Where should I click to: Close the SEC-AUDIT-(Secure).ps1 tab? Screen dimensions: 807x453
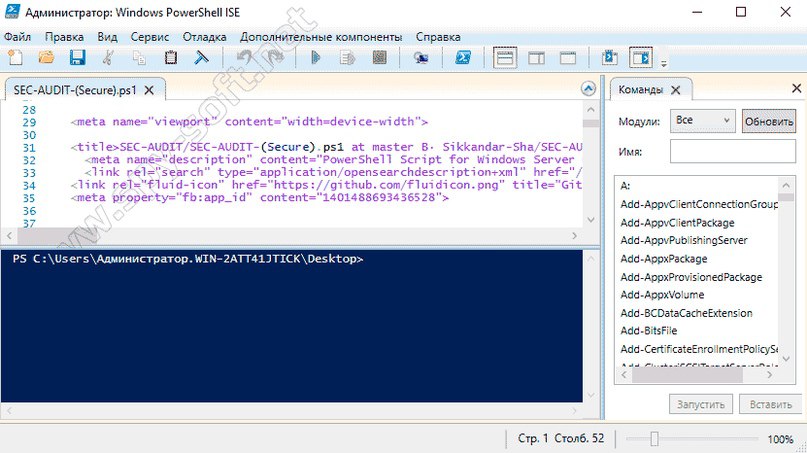pos(149,90)
